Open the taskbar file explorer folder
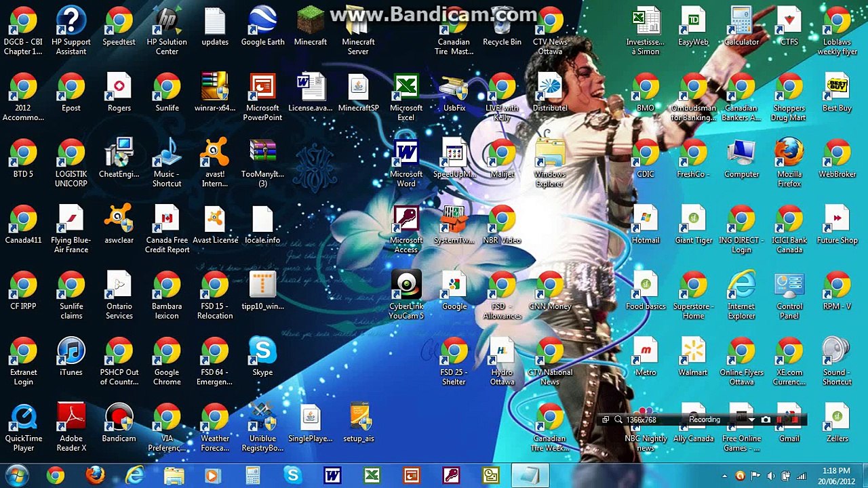The image size is (868, 488). 174,476
